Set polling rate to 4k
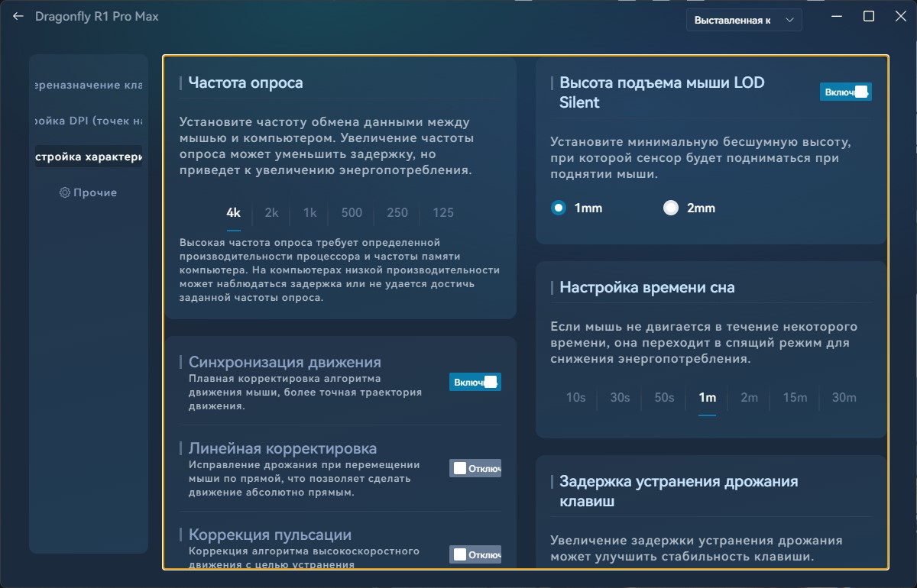This screenshot has width=917, height=588. [x=234, y=213]
